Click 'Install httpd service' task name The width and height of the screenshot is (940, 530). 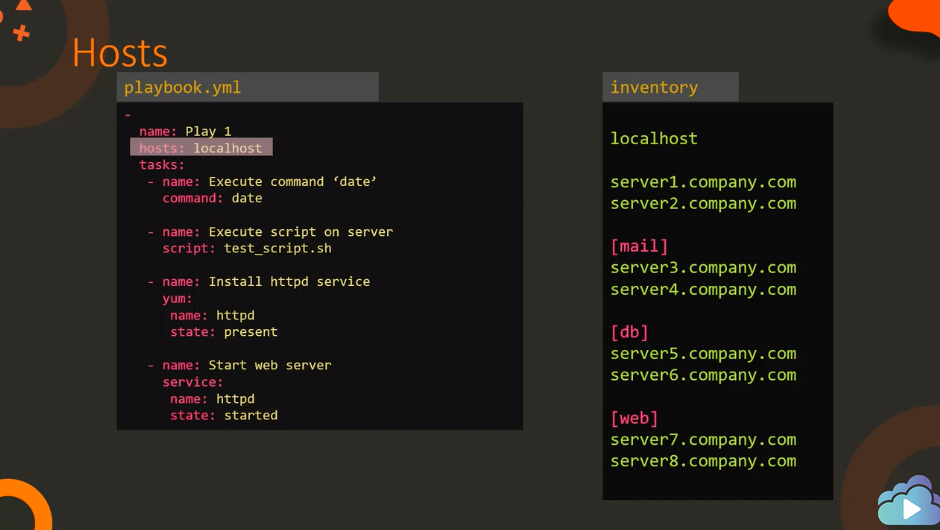tap(289, 281)
